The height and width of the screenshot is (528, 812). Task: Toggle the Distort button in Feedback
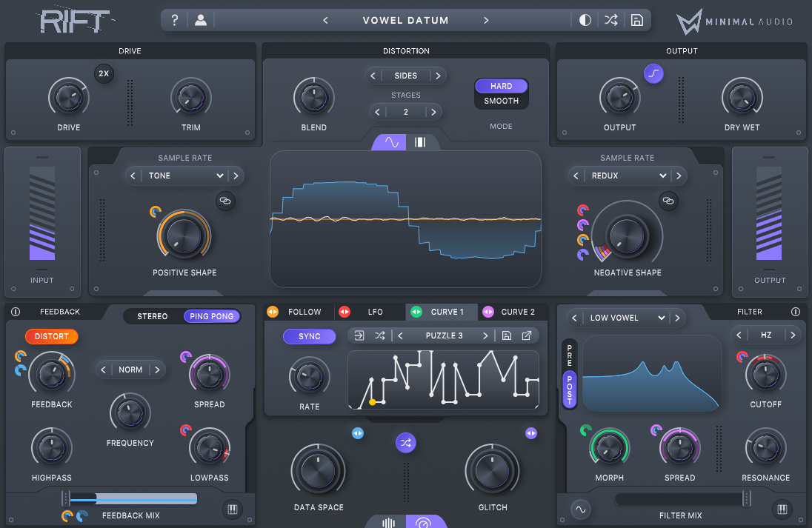tap(52, 336)
